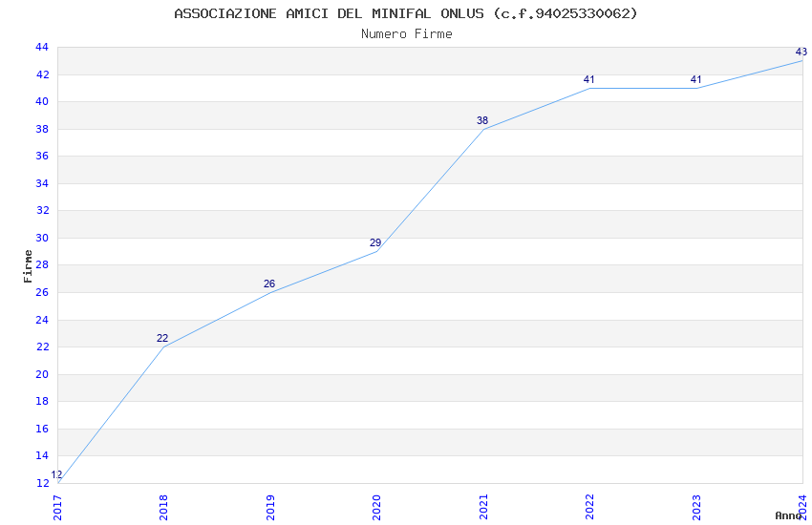Click the y-axis title Firme
Screen dimensions: 812x525
coord(28,266)
